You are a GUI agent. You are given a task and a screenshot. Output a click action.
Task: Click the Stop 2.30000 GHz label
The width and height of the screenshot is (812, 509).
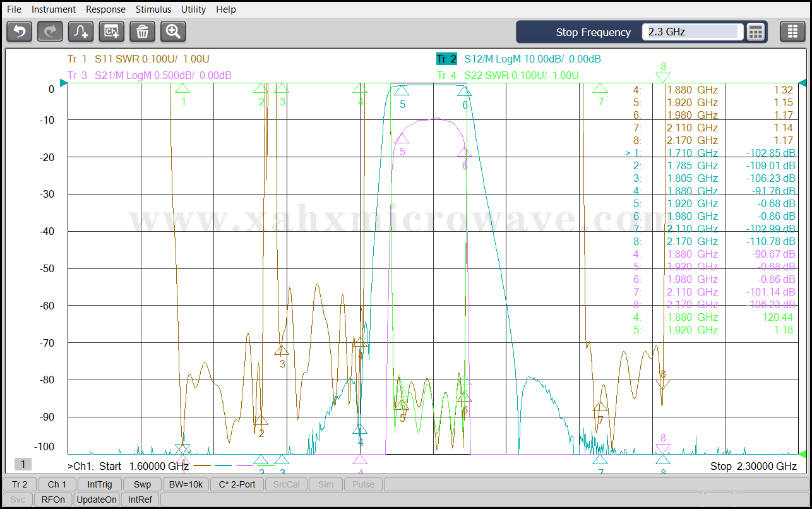pyautogui.click(x=753, y=466)
